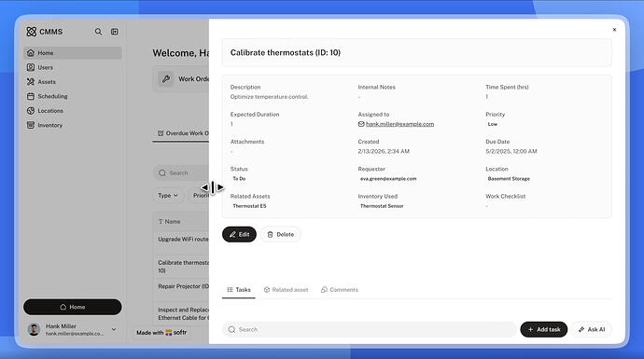This screenshot has width=644, height=359.
Task: Click the Due Date value 5/2/2025
Action: (x=511, y=151)
